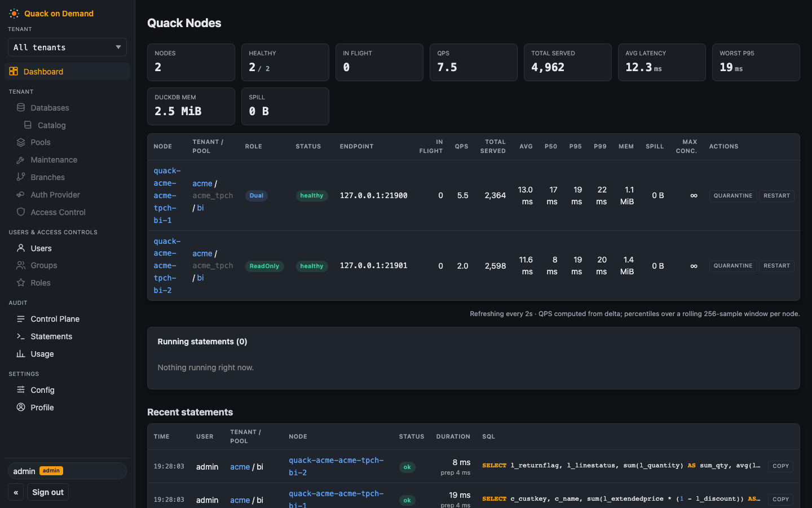The width and height of the screenshot is (812, 508).
Task: Go to the Databases page
Action: click(x=50, y=108)
